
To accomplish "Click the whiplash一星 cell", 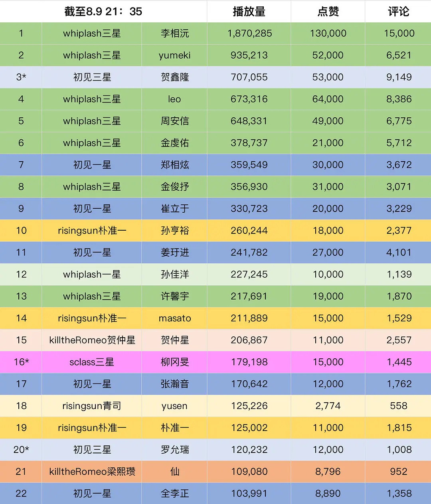I will click(92, 275).
